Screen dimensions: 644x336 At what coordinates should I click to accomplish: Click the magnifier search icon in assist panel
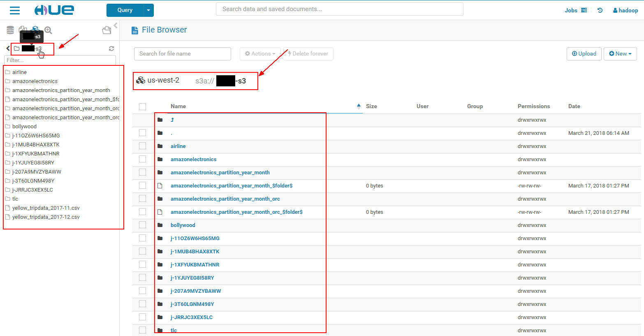click(x=49, y=30)
